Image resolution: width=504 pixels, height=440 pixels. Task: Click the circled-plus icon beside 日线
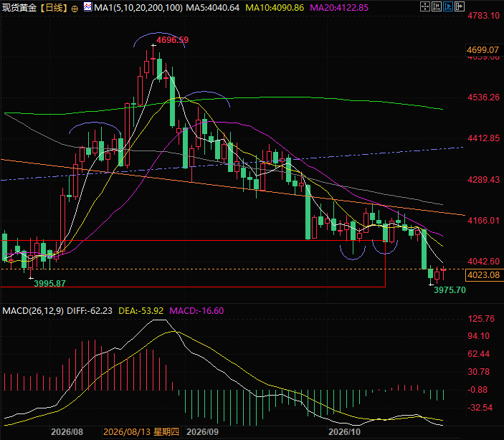click(75, 9)
